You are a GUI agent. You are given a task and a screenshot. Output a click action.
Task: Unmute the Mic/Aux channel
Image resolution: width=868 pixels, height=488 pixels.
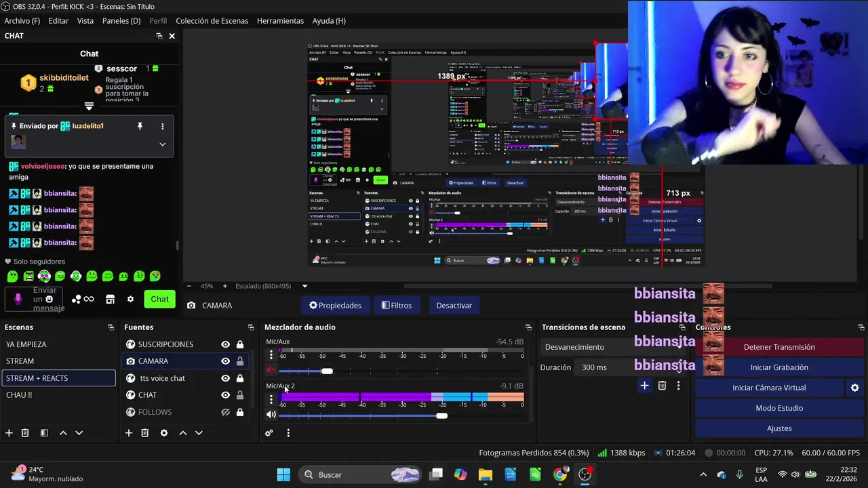click(271, 370)
